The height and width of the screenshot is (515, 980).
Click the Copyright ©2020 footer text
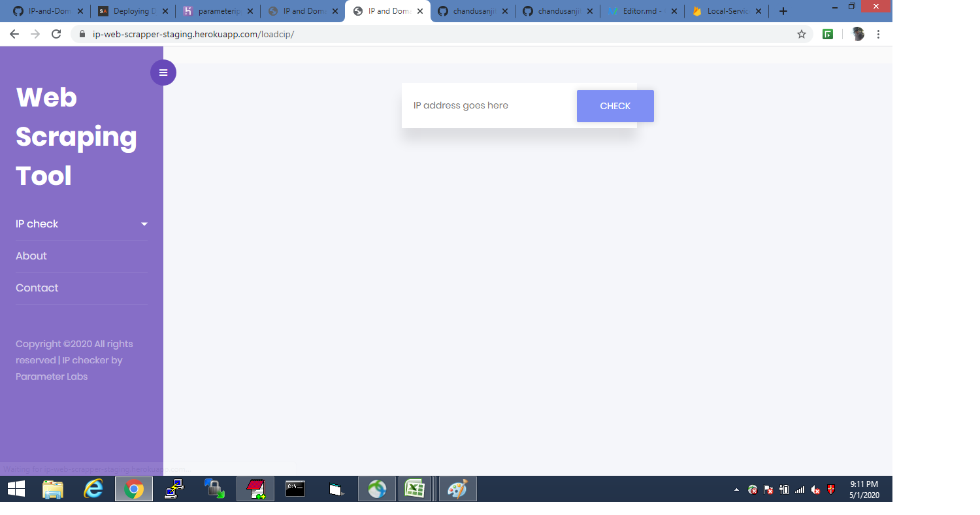(x=74, y=360)
